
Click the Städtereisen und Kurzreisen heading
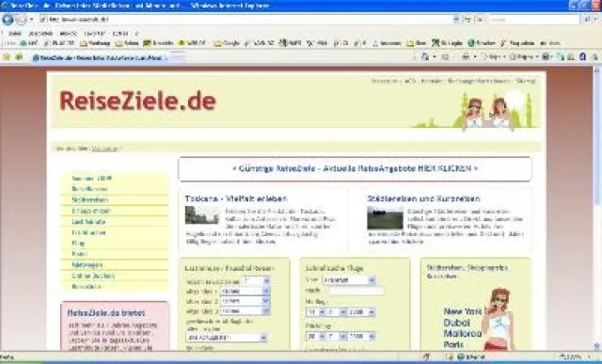423,198
